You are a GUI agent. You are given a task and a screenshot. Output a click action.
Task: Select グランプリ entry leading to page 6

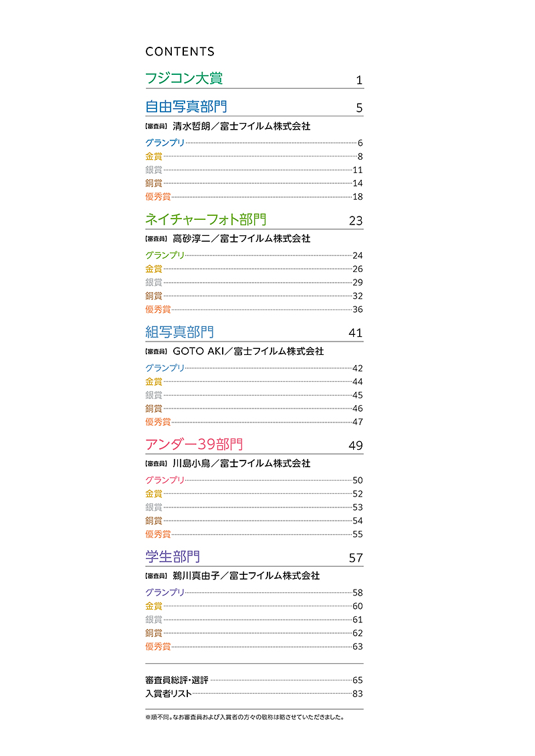pyautogui.click(x=165, y=142)
